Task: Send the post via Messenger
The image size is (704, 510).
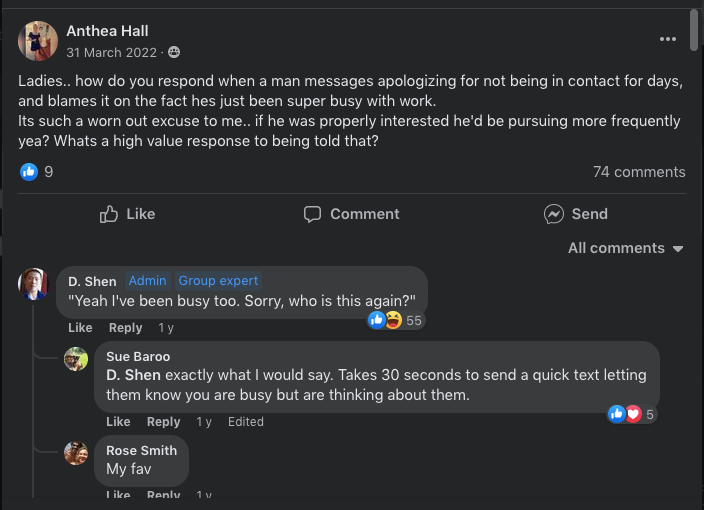Action: point(575,214)
